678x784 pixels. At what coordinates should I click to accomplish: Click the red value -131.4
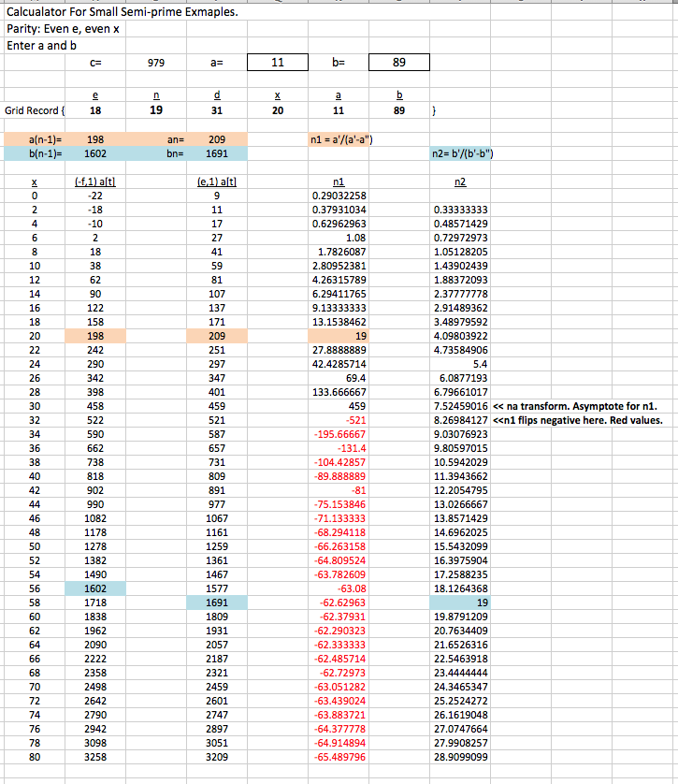pos(339,448)
